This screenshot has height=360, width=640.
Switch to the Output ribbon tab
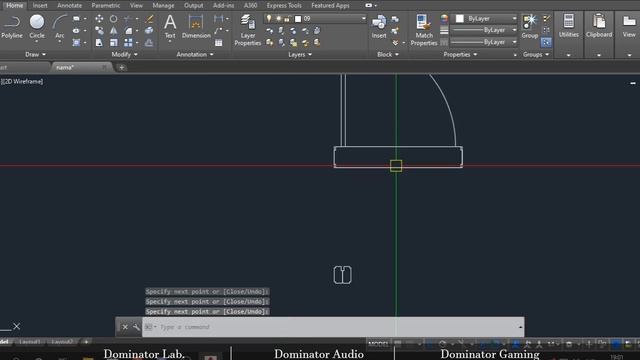193,6
